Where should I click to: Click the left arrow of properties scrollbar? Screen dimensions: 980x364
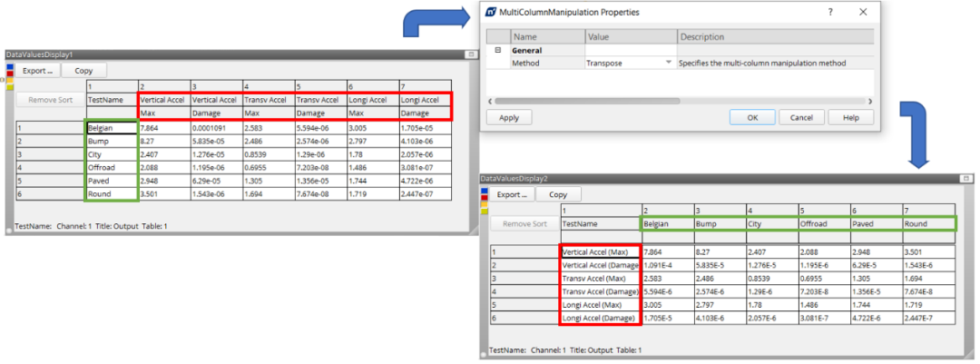[x=491, y=100]
